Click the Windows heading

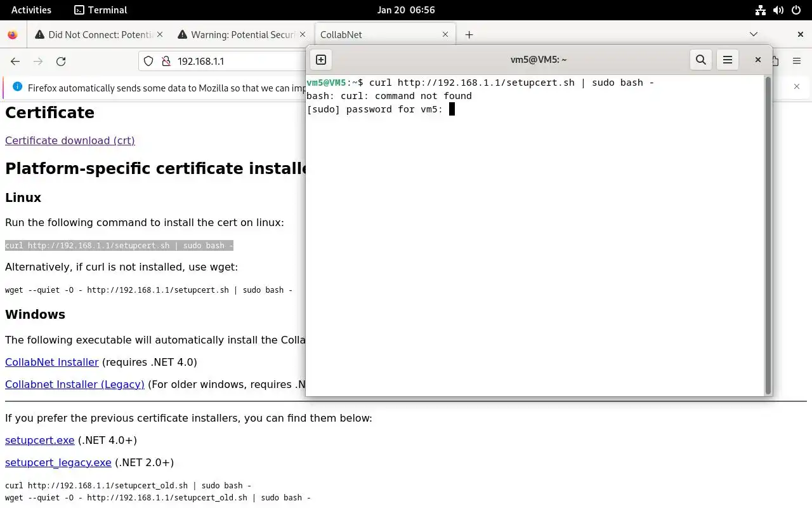tap(35, 314)
